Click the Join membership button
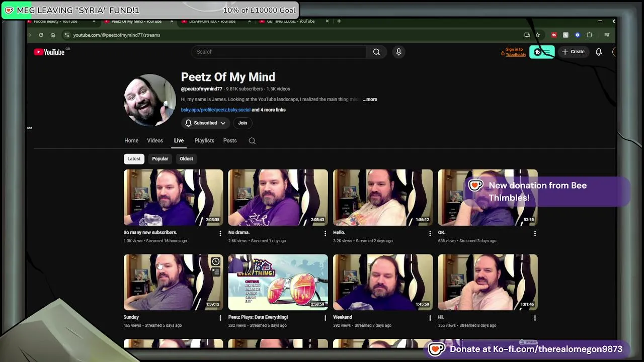Viewport: 644px width, 362px height. (243, 123)
